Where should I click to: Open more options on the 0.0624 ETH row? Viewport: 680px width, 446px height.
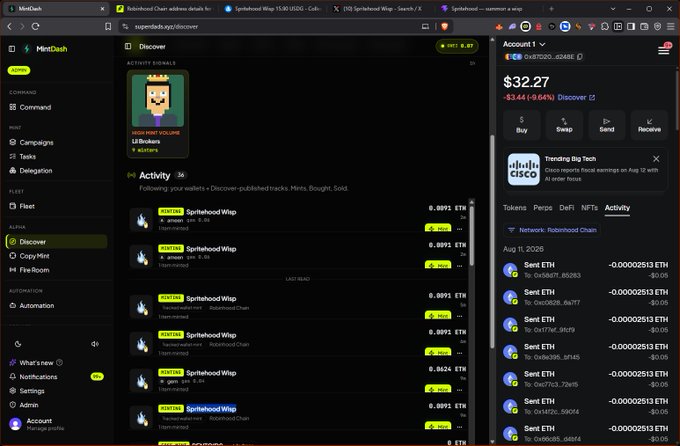tap(460, 389)
